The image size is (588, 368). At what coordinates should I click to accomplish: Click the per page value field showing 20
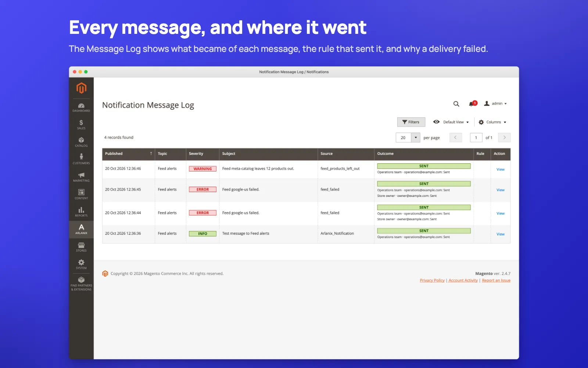[x=403, y=138]
